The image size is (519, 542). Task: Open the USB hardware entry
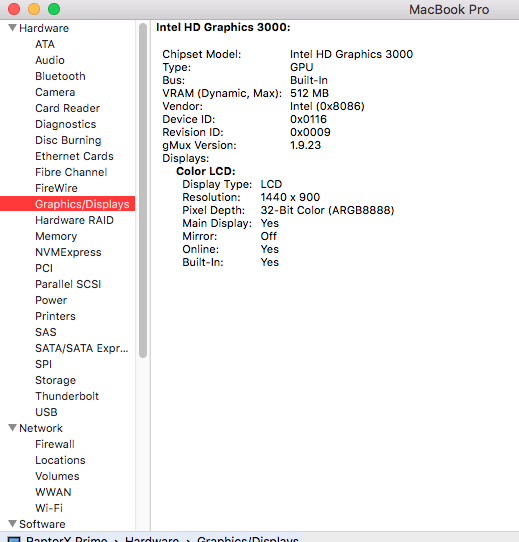point(46,412)
